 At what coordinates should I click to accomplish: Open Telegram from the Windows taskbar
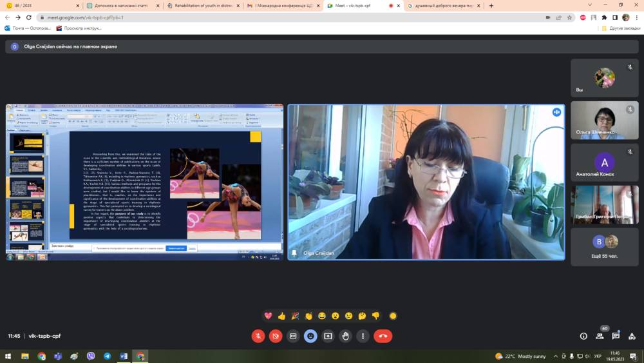tap(107, 356)
